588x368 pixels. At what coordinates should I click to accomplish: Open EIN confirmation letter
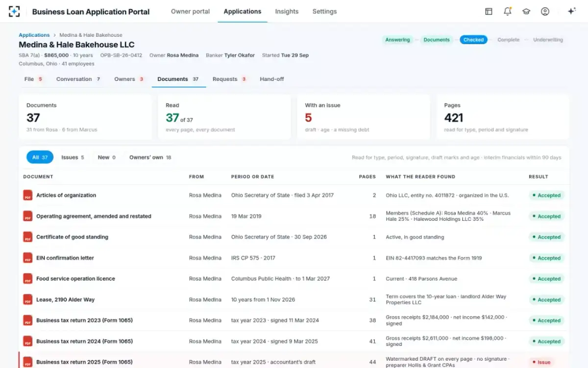click(65, 258)
